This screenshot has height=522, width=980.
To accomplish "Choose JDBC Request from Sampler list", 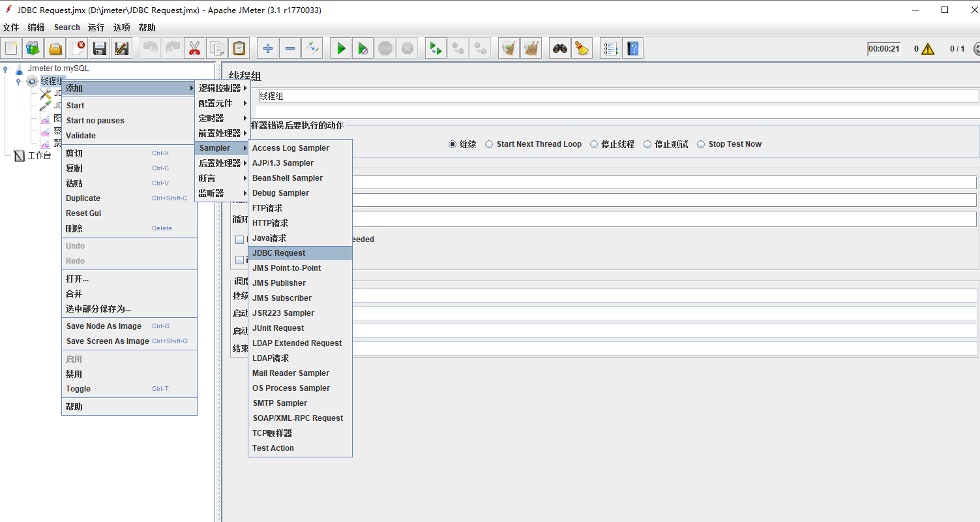I will (300, 253).
